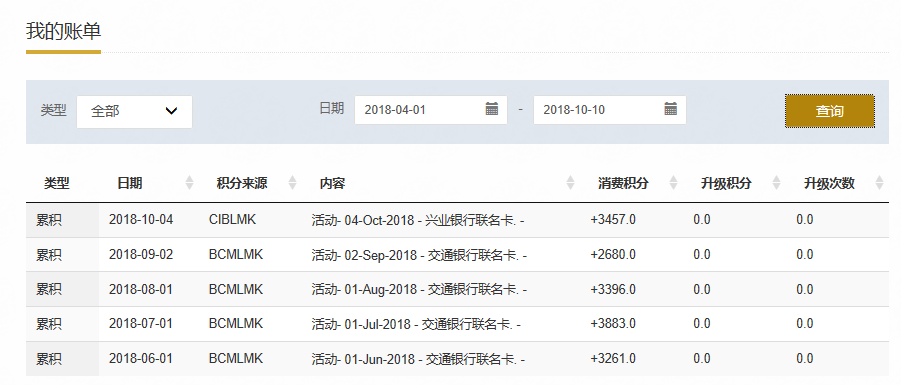Open the calendar icon for start date
Image resolution: width=901 pixels, height=385 pixels.
[x=491, y=109]
